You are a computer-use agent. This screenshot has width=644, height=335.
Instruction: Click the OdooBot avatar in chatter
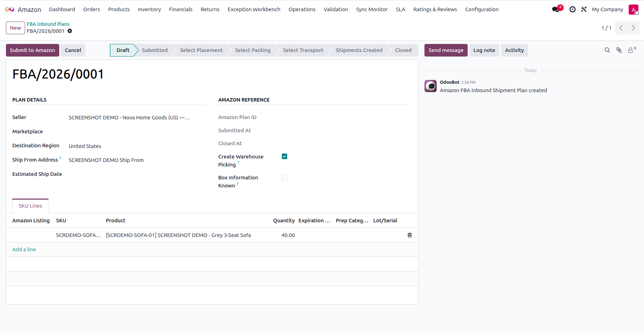(x=430, y=86)
